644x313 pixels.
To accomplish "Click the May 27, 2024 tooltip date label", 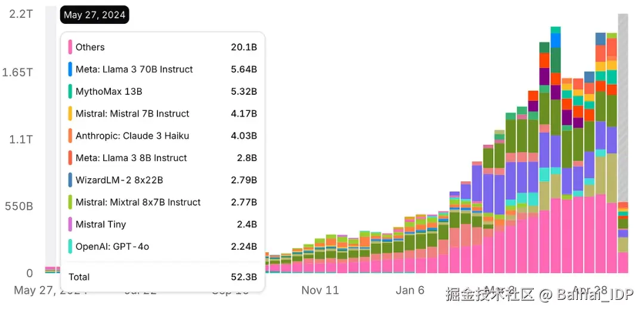I will click(x=94, y=15).
